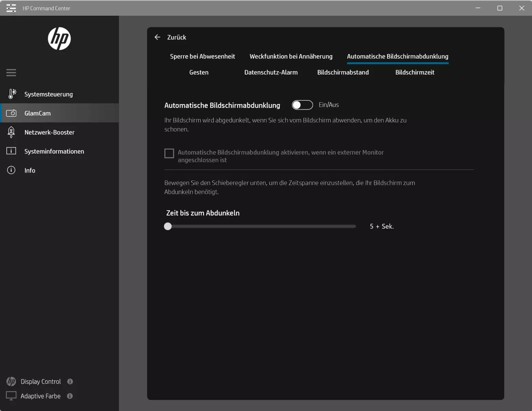The height and width of the screenshot is (411, 532).
Task: Switch to Datenschutz-Alarm tab
Action: point(271,72)
